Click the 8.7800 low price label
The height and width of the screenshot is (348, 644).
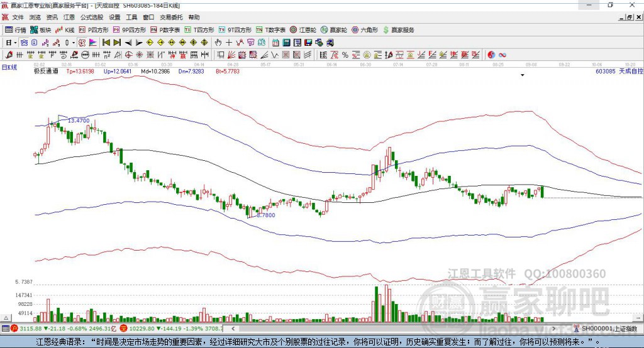click(x=266, y=215)
